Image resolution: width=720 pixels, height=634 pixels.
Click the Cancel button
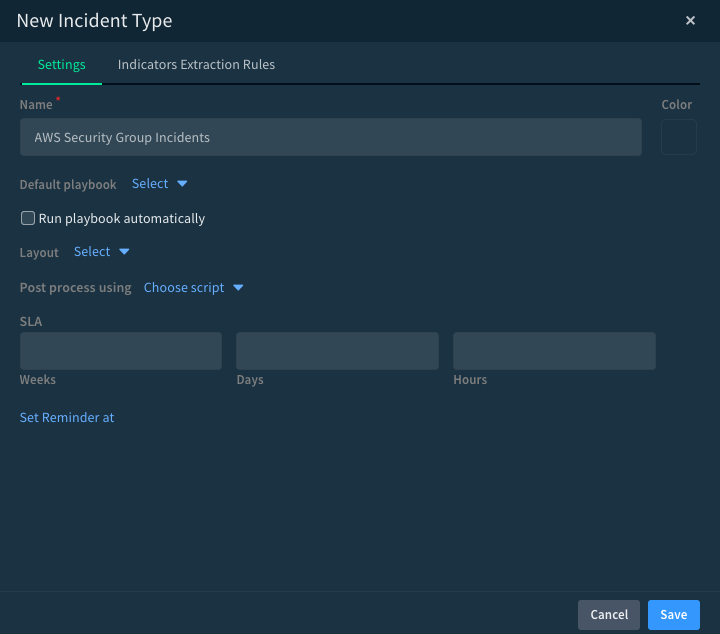point(609,615)
